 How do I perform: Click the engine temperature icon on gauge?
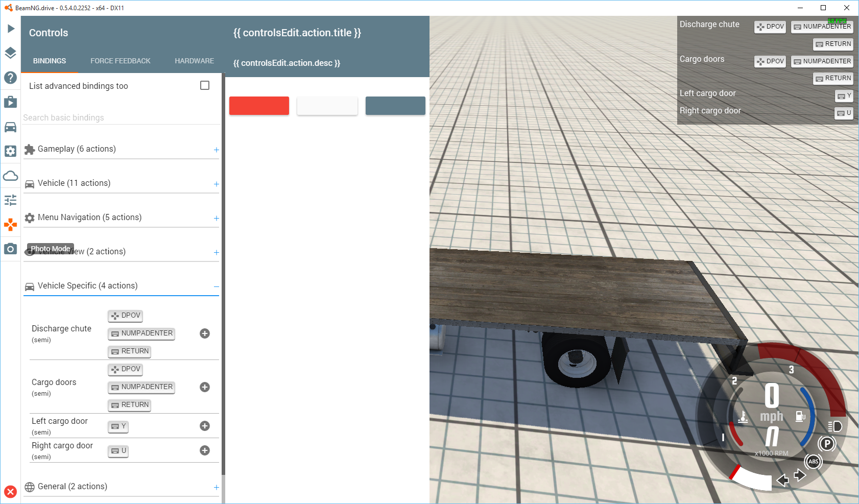coord(744,417)
